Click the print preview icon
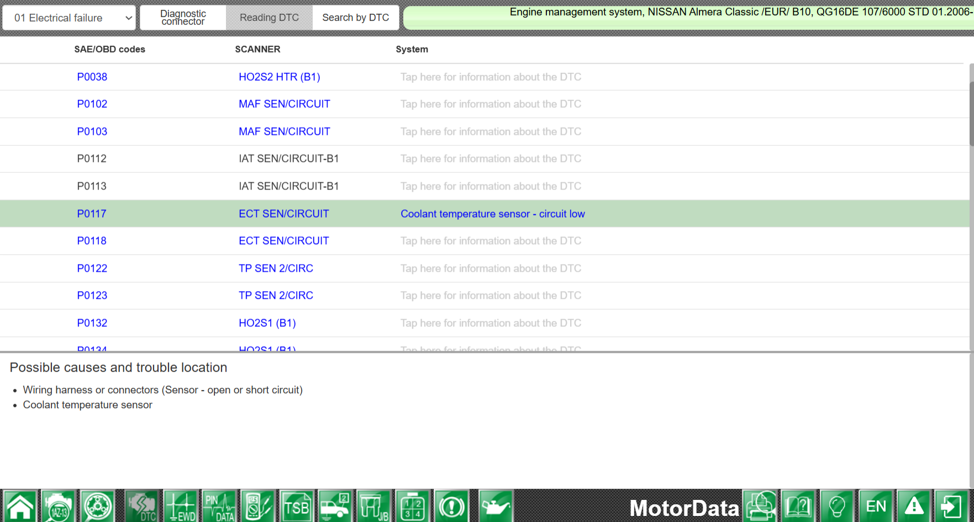 point(760,506)
